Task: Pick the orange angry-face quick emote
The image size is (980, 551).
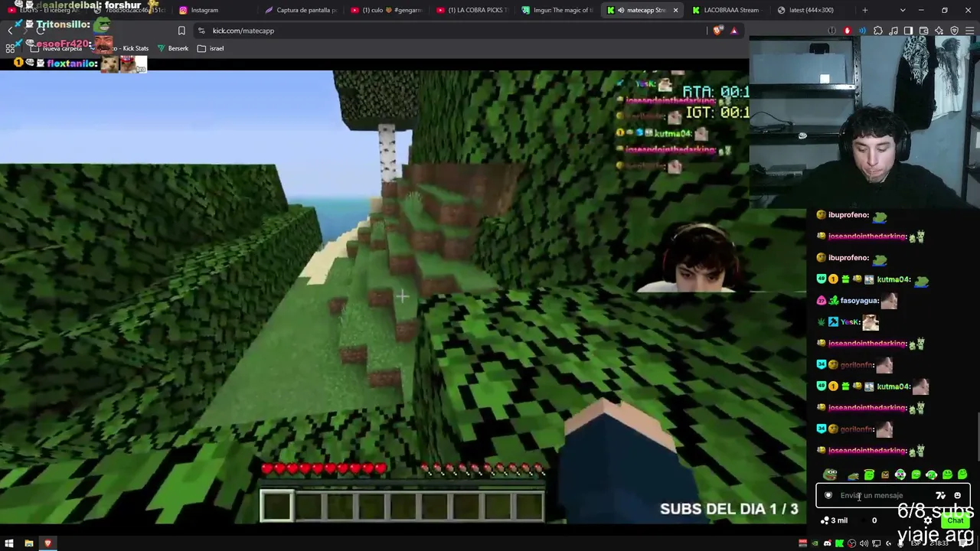Action: point(885,475)
